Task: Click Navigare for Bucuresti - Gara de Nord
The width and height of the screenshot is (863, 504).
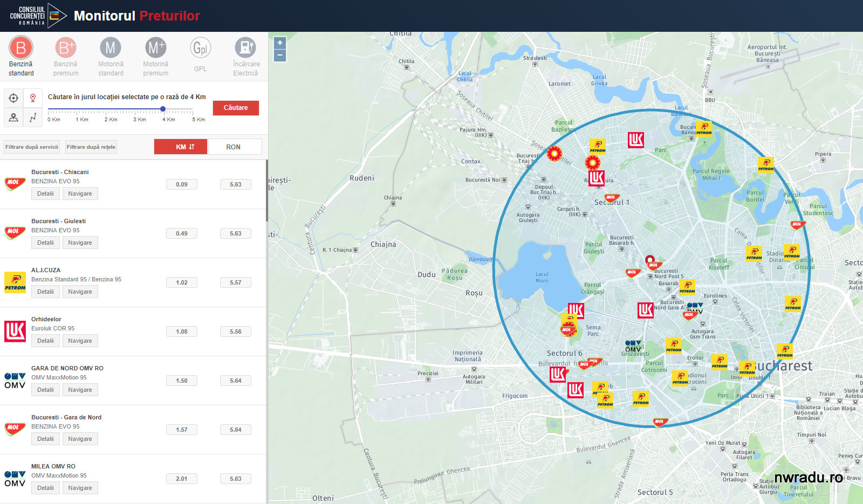Action: coord(80,439)
